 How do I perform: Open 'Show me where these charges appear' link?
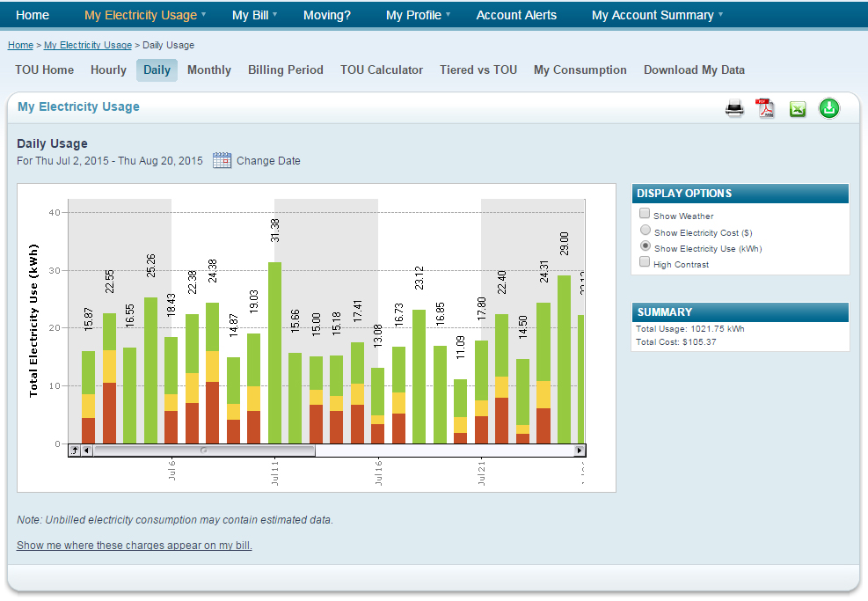tap(135, 546)
